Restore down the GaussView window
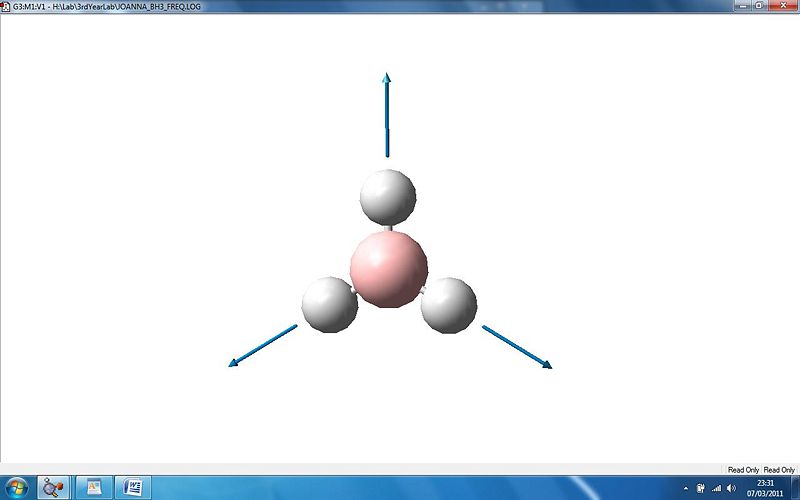Image resolution: width=800 pixels, height=500 pixels. 759,5
